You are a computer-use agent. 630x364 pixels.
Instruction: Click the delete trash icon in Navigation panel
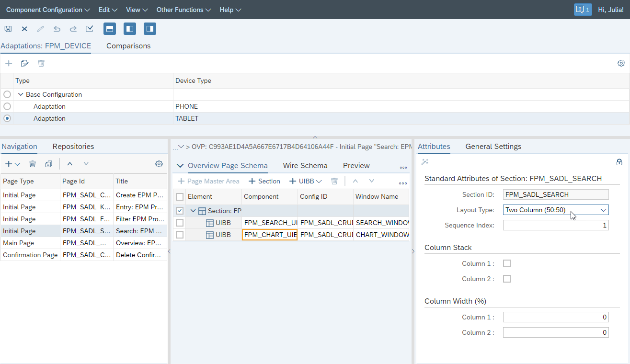[32, 163]
